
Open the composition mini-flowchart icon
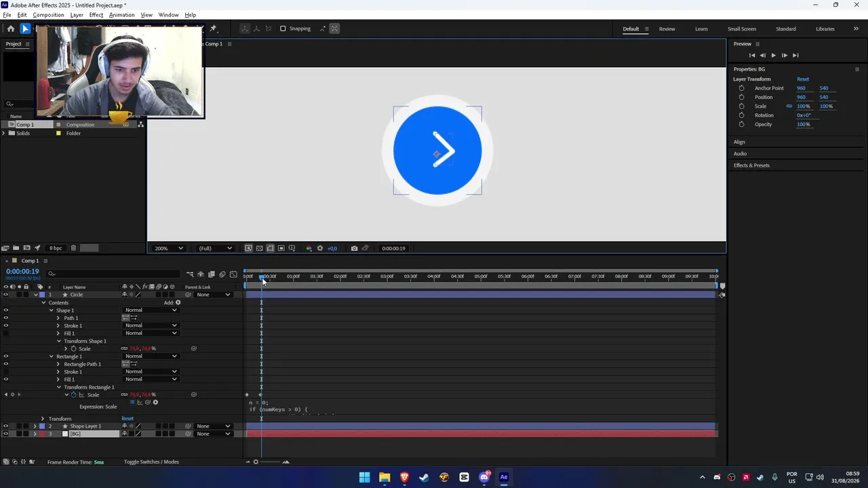pos(190,274)
